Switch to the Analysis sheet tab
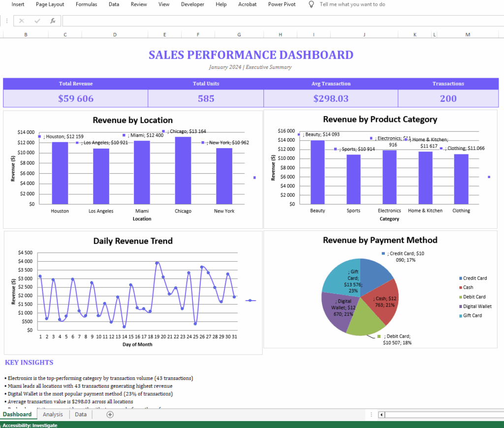Screen dimensions: 504x428 point(53,414)
